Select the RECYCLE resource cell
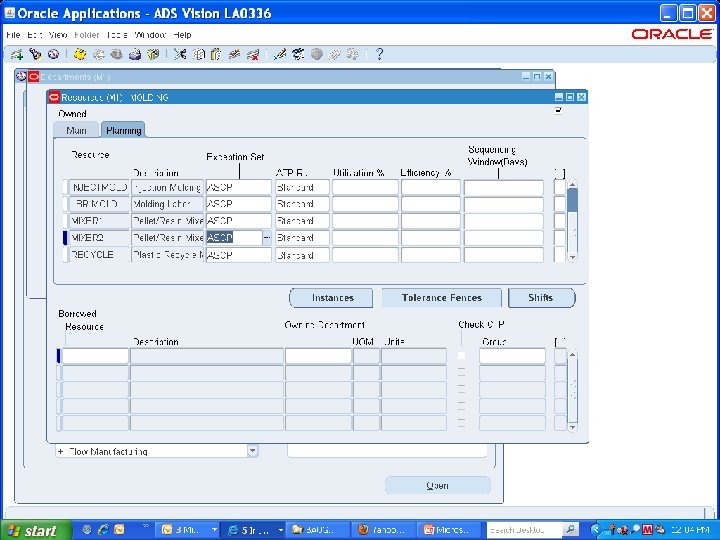720x540 pixels. click(99, 255)
